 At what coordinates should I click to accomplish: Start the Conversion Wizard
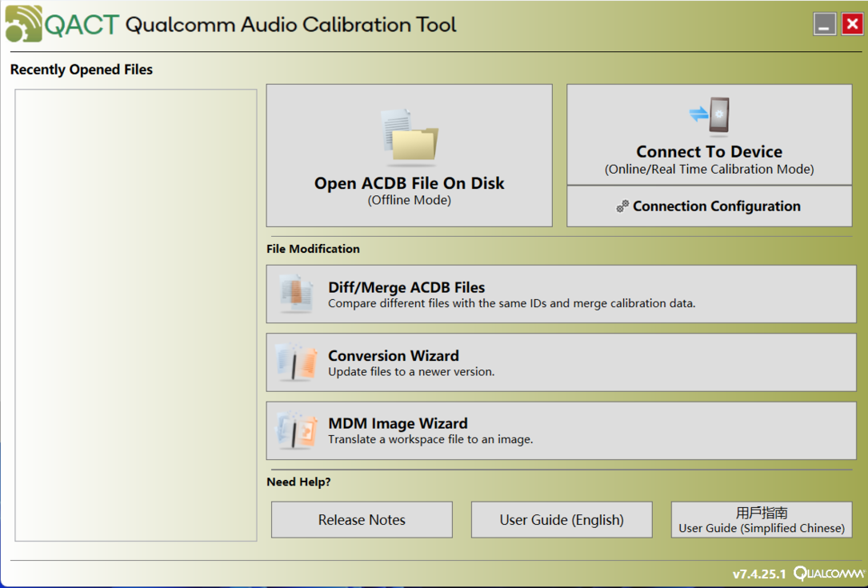562,362
